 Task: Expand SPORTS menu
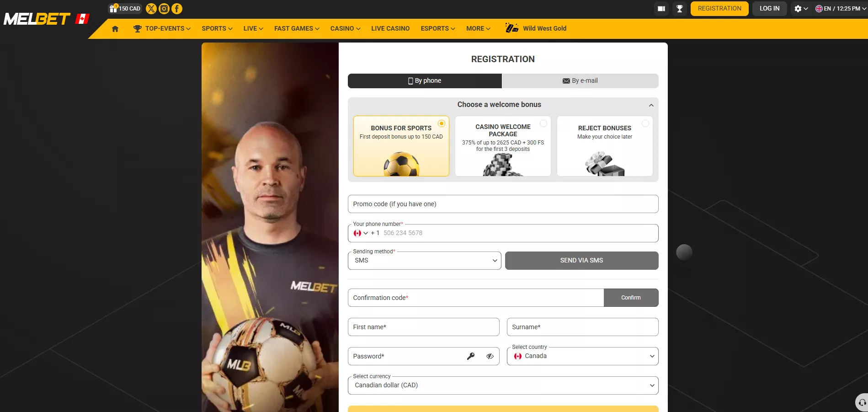217,28
